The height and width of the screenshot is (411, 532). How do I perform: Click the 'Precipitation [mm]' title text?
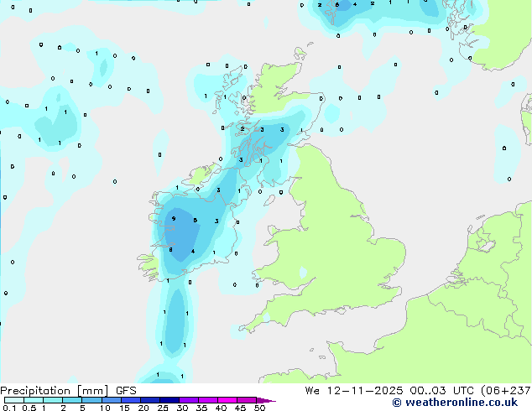click(55, 391)
